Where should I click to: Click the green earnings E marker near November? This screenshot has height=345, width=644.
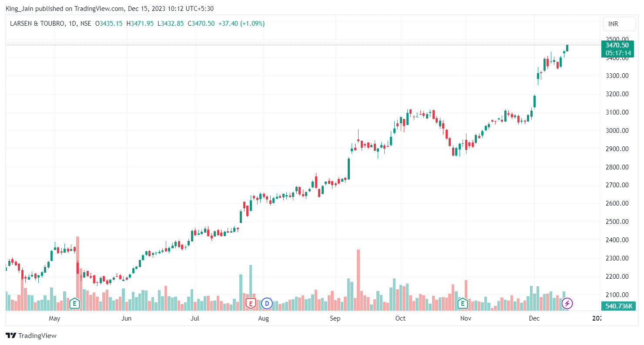462,303
